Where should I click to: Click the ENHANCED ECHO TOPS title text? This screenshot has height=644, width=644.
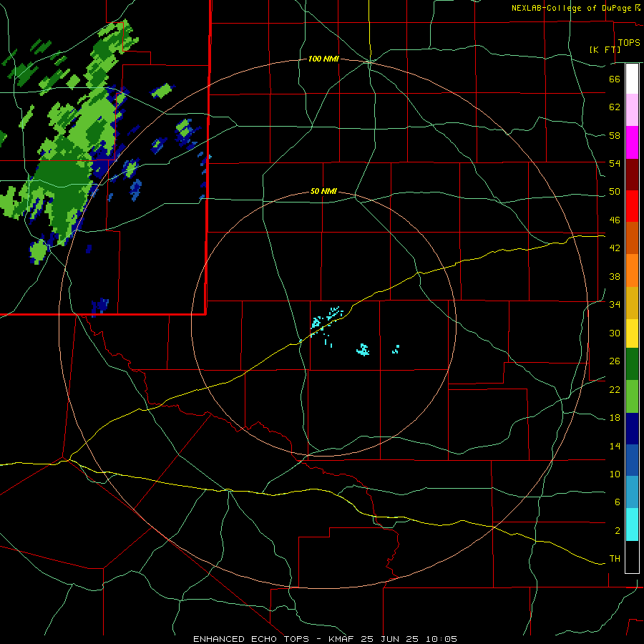coord(251,639)
